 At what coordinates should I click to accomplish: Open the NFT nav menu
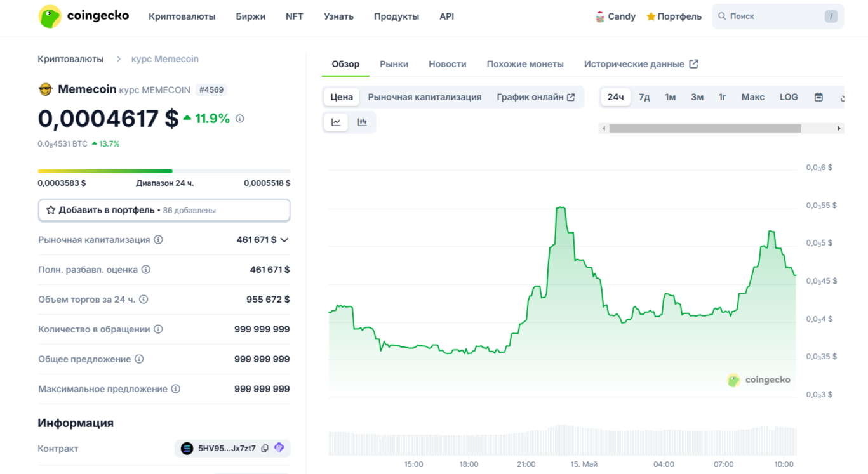pyautogui.click(x=295, y=16)
